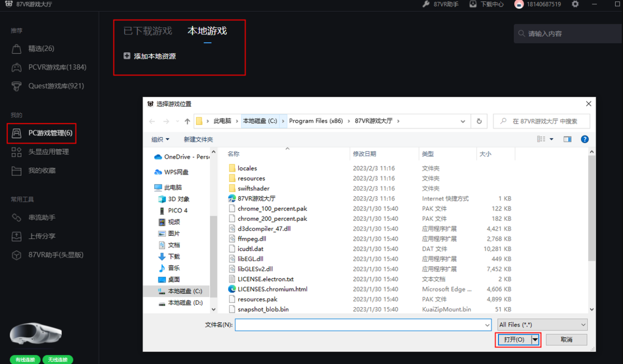Open 上传分享 tool
The image size is (623, 364).
pyautogui.click(x=33, y=236)
